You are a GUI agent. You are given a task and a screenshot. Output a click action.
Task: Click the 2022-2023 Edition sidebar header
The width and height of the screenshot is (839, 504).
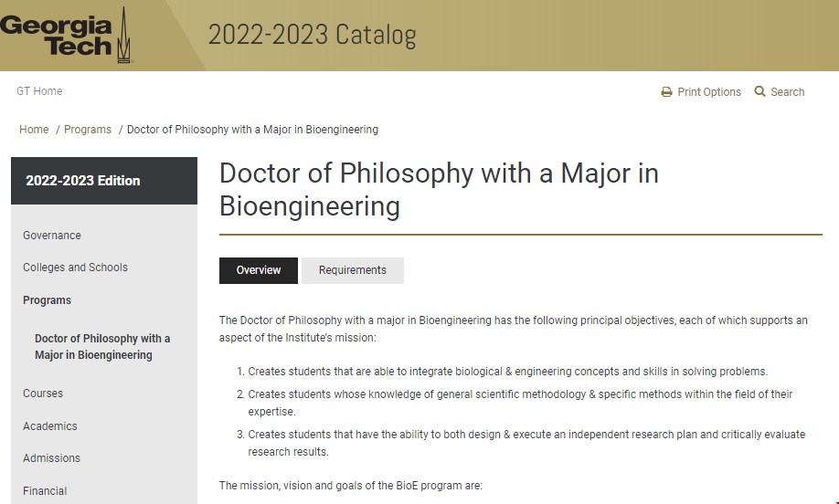coord(83,181)
